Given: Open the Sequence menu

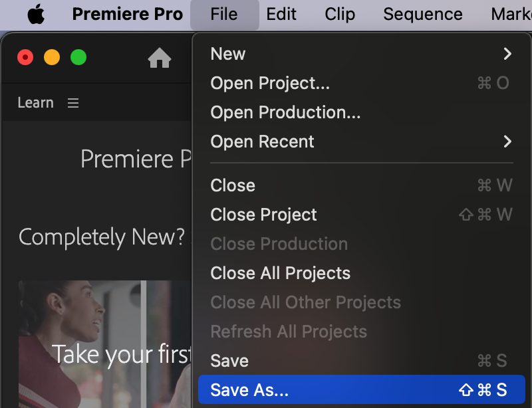Looking at the screenshot, I should [x=422, y=14].
